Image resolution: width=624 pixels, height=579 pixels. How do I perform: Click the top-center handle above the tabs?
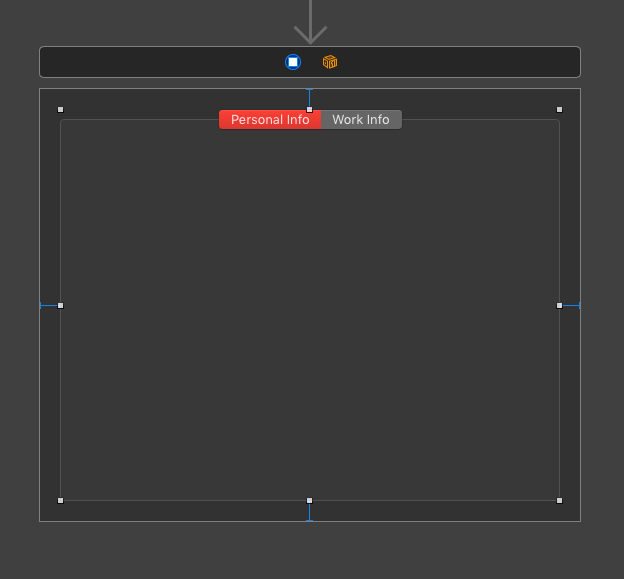click(x=310, y=109)
